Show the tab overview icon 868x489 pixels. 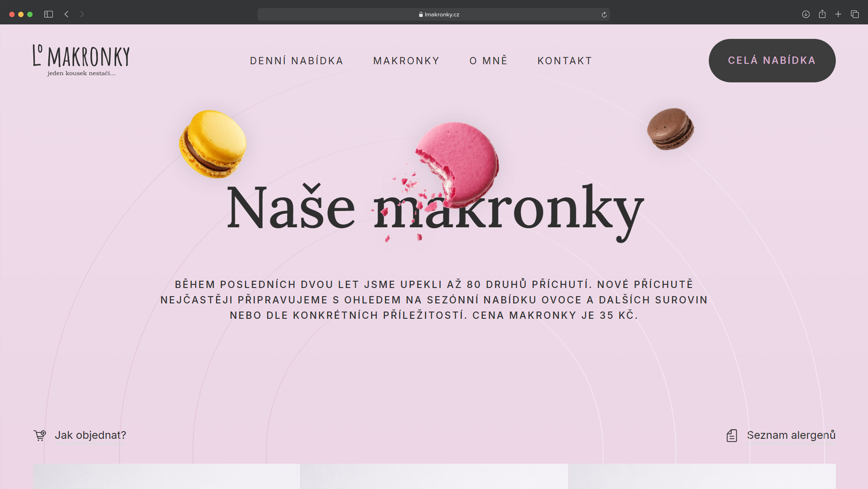point(854,14)
